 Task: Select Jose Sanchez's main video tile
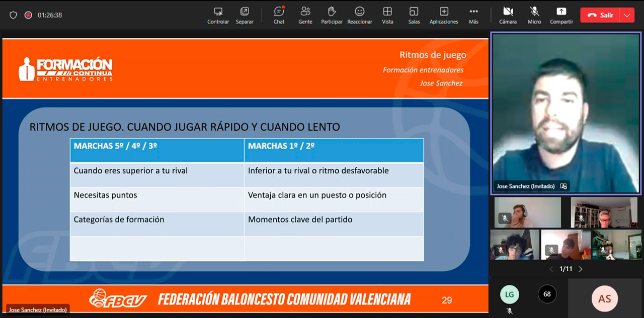(566, 114)
